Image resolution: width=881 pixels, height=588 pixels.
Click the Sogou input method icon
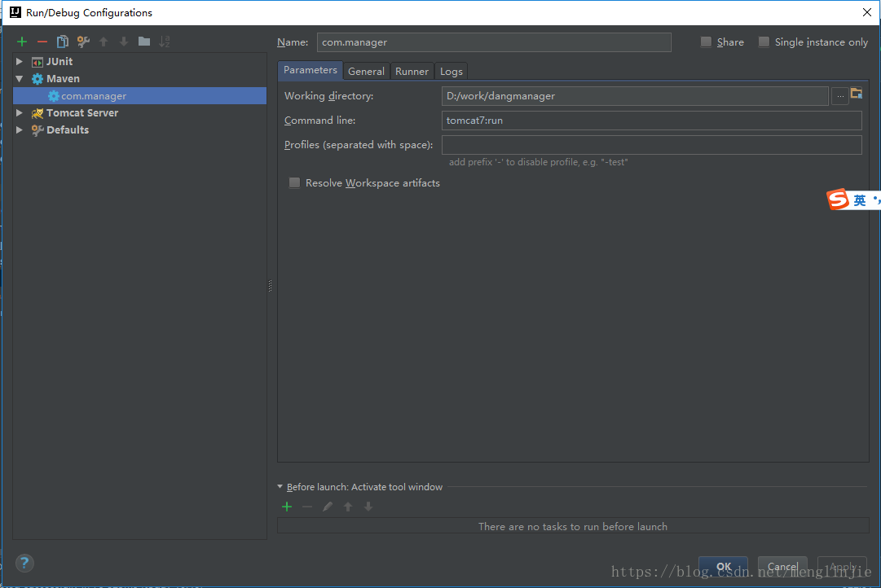click(x=837, y=200)
